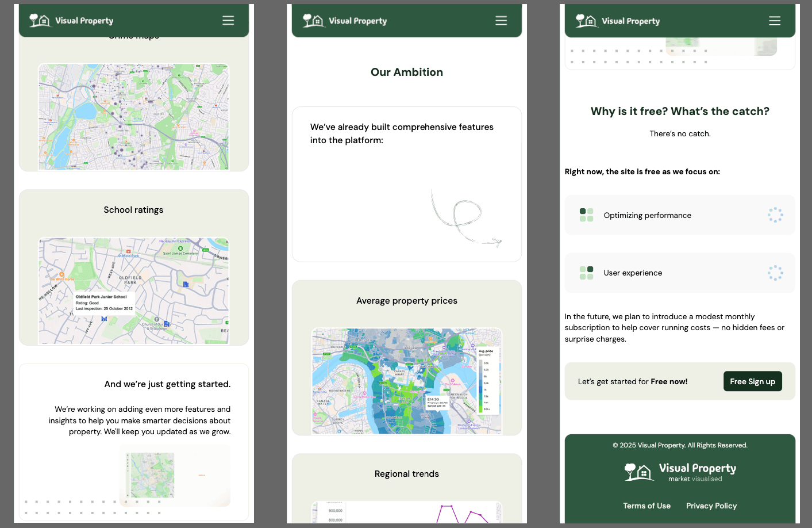812x528 pixels.
Task: Open the Regional trends chart preview
Action: click(407, 512)
